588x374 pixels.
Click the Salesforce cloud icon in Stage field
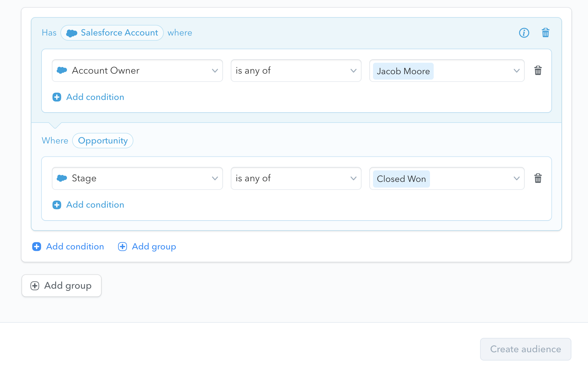coord(62,178)
